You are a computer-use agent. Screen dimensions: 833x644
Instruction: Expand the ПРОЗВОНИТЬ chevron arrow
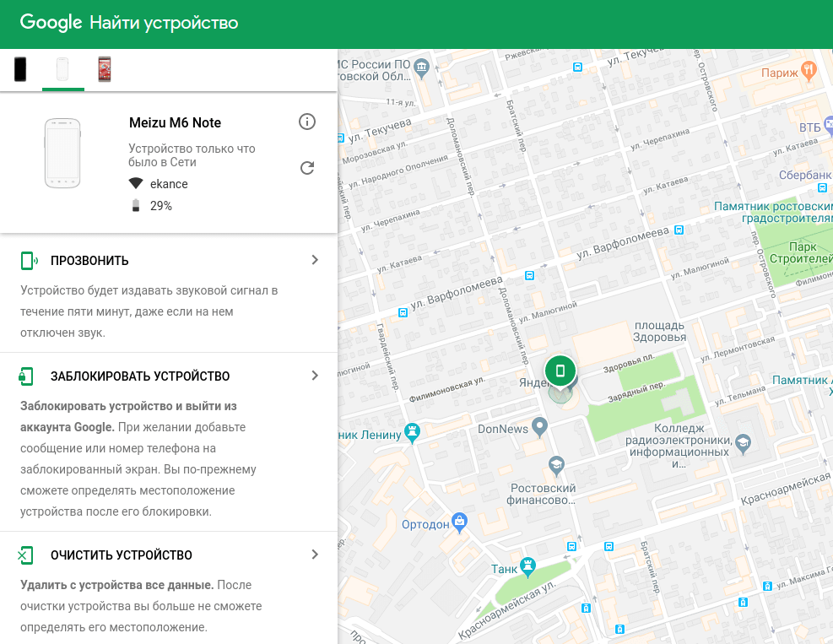coord(315,260)
